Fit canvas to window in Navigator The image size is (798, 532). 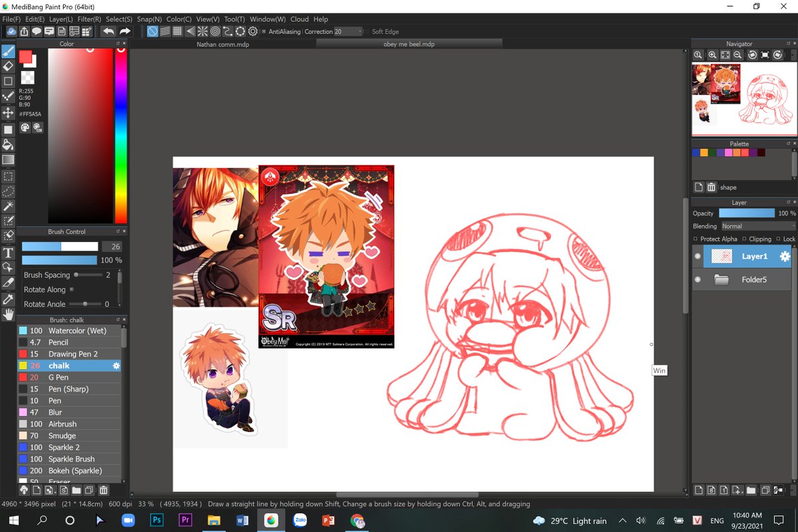(x=726, y=55)
